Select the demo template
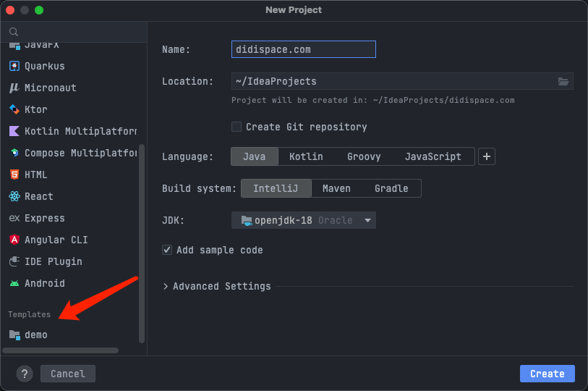The width and height of the screenshot is (588, 391). (35, 335)
